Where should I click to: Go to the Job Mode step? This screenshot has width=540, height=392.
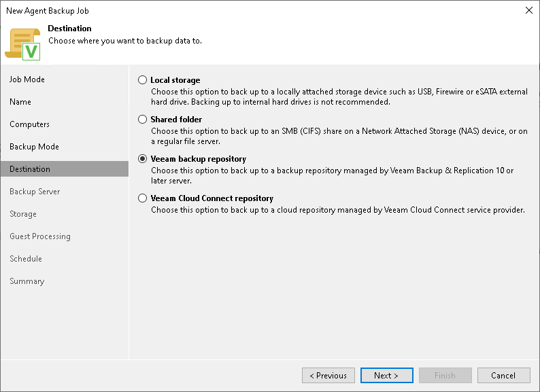[27, 79]
